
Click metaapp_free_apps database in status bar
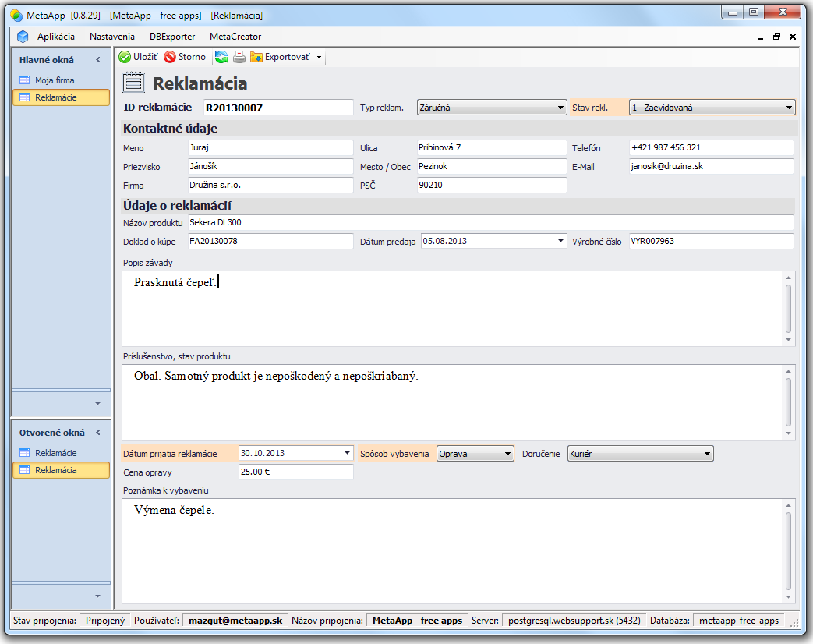tap(739, 621)
